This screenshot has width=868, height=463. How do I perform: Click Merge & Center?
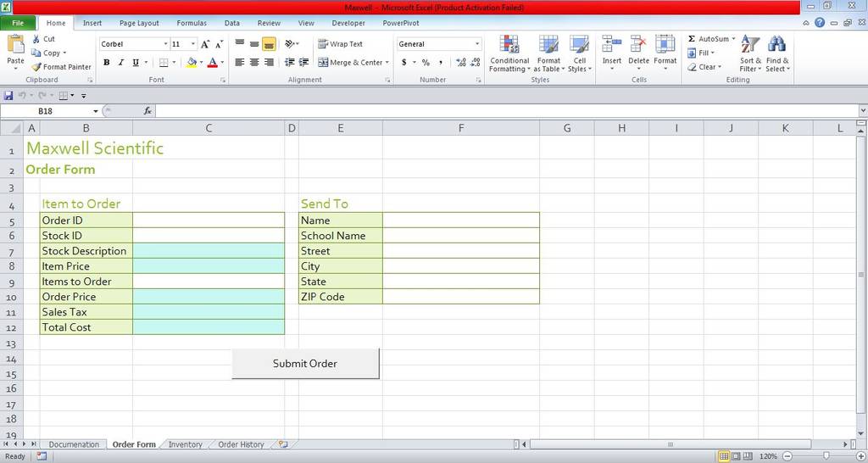pos(350,62)
